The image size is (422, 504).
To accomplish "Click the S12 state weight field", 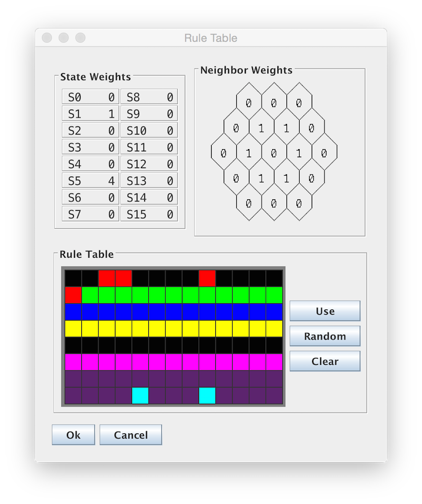I will pos(149,163).
